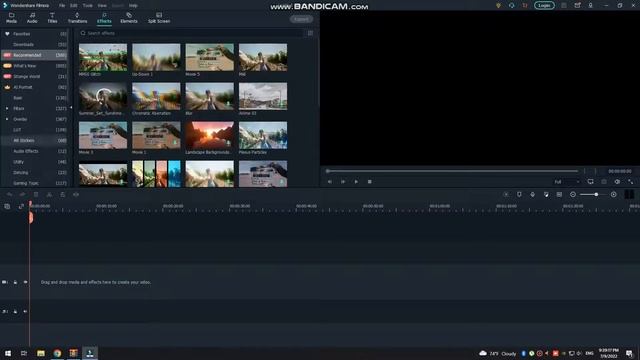Click the previous frame playback button
Screen dimensions: 640x360
point(329,182)
